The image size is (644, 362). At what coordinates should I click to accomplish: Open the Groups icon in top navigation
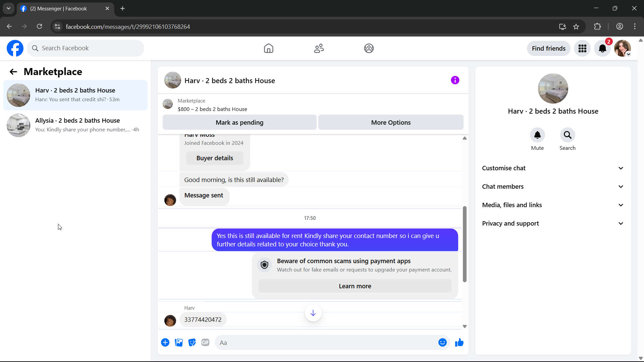tap(369, 48)
